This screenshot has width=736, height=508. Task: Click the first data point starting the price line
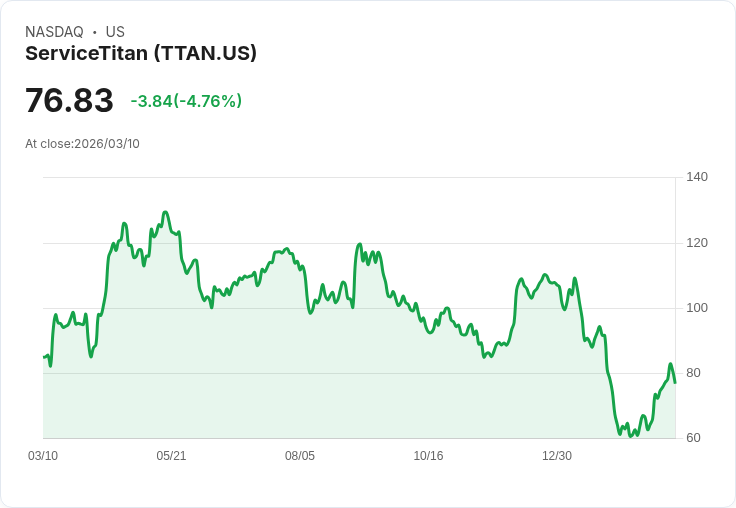click(44, 357)
